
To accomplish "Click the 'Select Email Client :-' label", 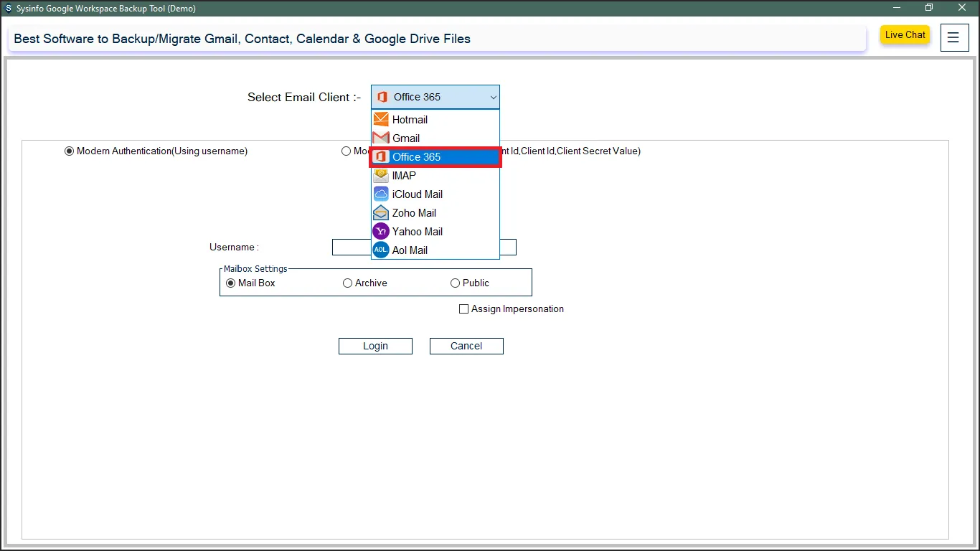I will pos(304,98).
